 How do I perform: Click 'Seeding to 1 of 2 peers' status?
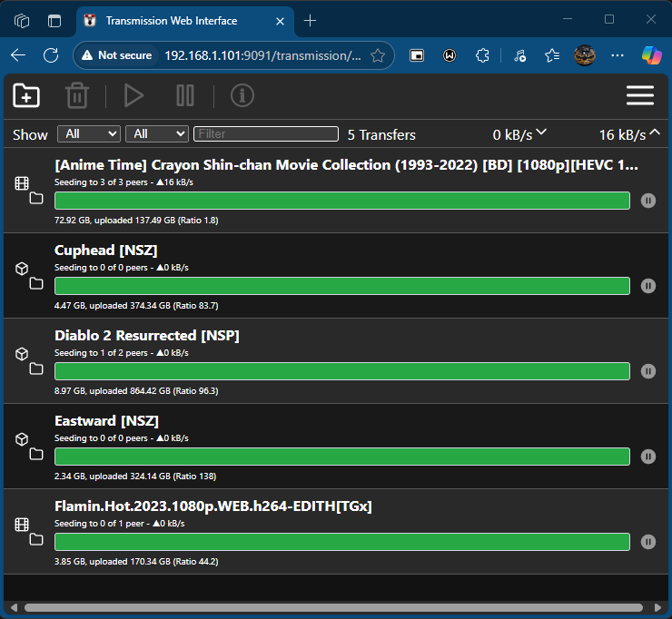click(x=101, y=352)
